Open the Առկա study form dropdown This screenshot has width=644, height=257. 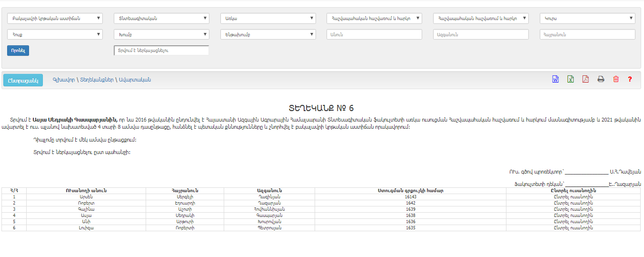tap(268, 19)
